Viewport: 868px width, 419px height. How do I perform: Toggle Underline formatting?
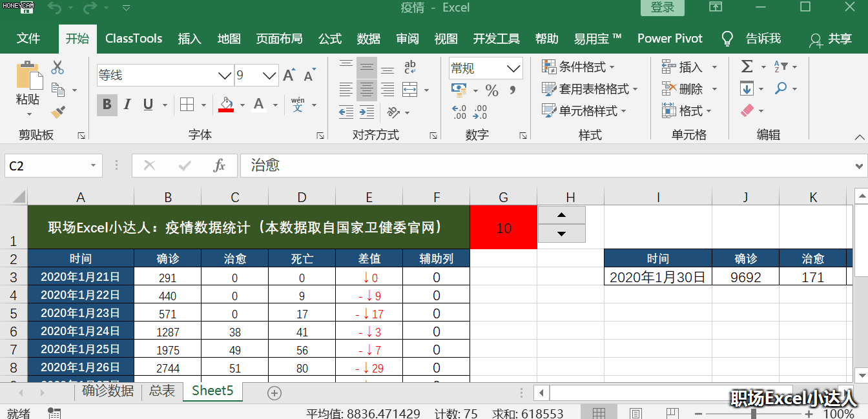148,105
